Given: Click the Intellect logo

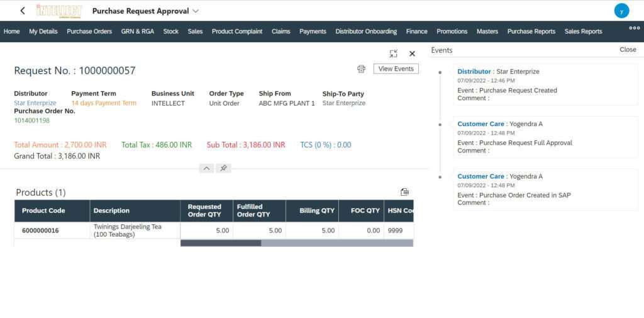Looking at the screenshot, I should pos(59,11).
